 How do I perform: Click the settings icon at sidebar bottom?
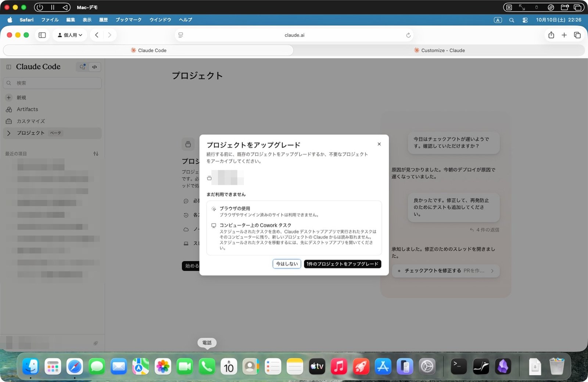point(96,343)
